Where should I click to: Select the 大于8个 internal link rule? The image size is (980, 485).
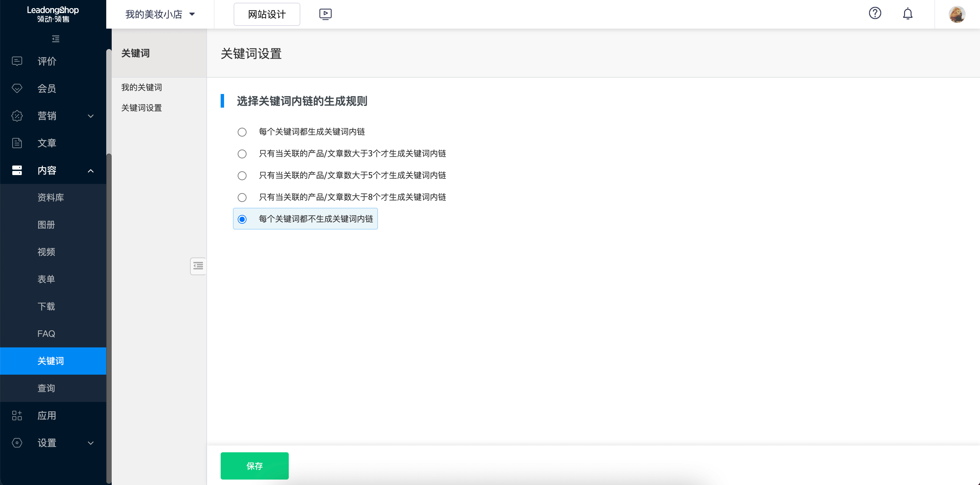point(242,197)
